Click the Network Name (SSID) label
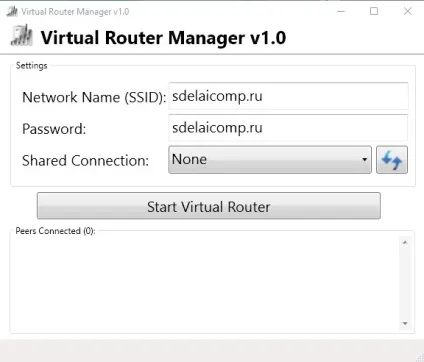Viewport: 424px width, 362px height. click(x=94, y=97)
